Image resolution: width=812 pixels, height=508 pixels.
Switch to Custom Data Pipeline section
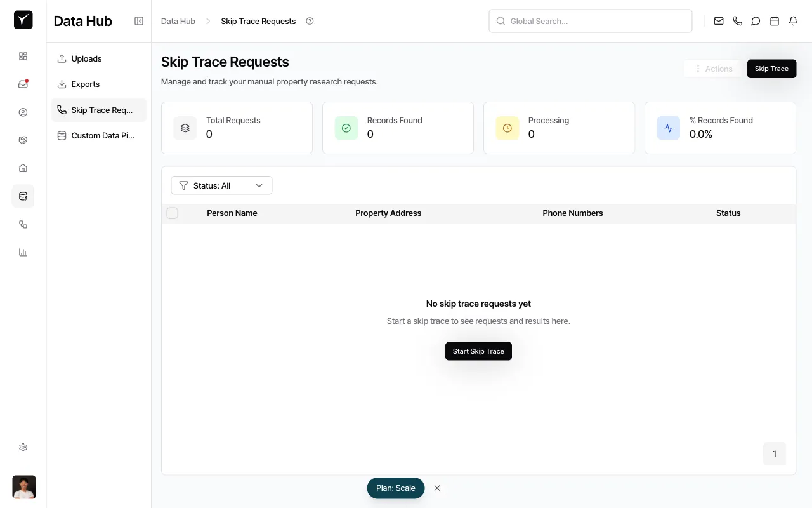(99, 135)
